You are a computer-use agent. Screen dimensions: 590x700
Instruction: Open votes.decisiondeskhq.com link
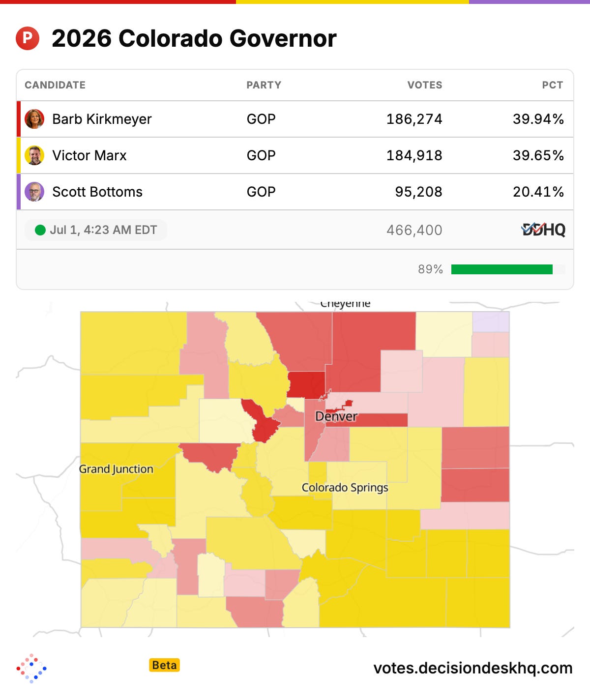coord(473,668)
